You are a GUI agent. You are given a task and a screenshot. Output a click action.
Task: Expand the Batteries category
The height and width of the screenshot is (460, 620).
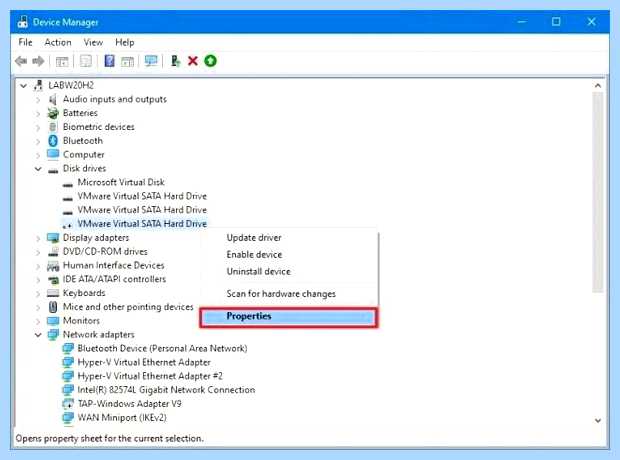click(x=38, y=114)
